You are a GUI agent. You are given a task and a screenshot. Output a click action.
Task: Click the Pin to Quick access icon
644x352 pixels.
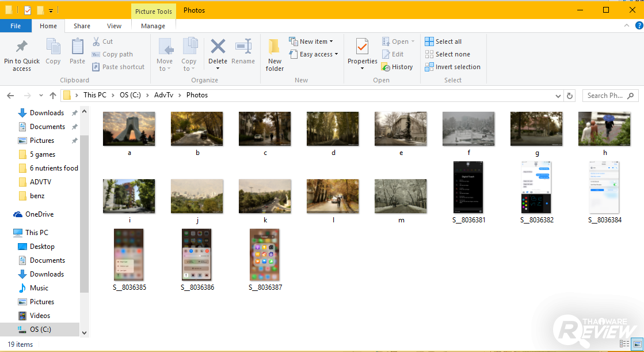tap(22, 47)
